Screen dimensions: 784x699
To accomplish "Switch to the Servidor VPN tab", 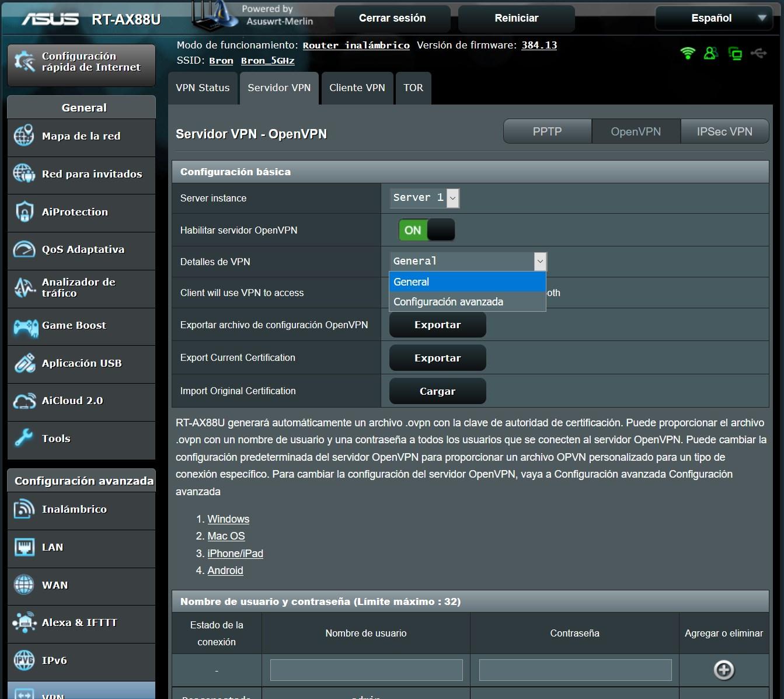I will (279, 88).
